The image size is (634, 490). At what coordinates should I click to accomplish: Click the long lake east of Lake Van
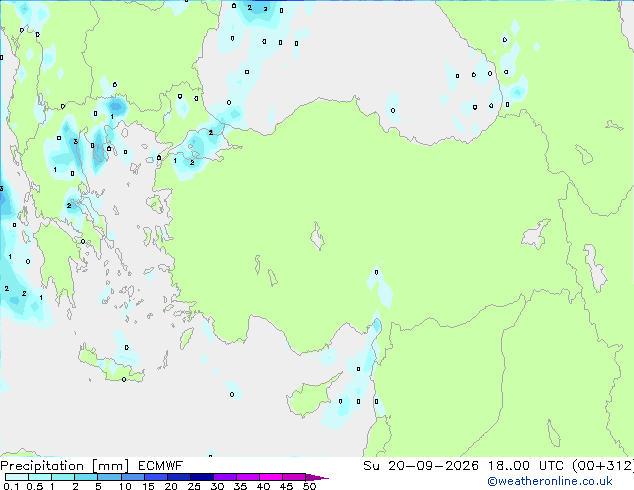click(x=595, y=267)
